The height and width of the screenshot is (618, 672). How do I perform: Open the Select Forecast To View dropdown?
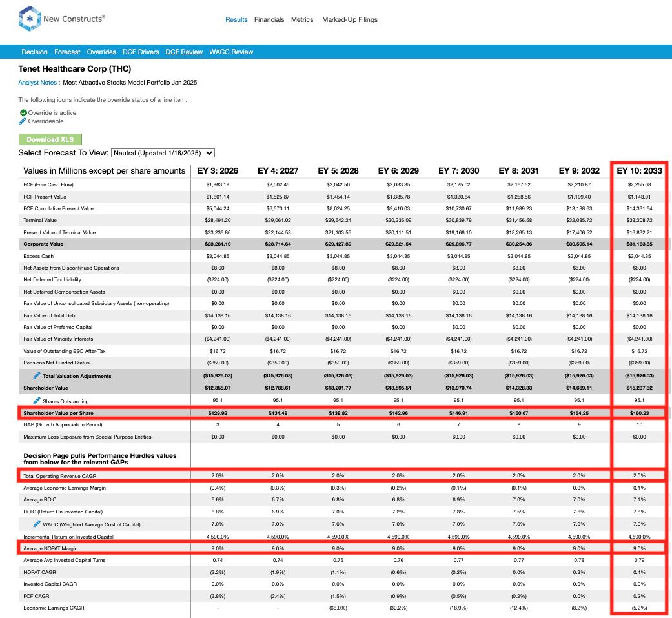coord(163,153)
